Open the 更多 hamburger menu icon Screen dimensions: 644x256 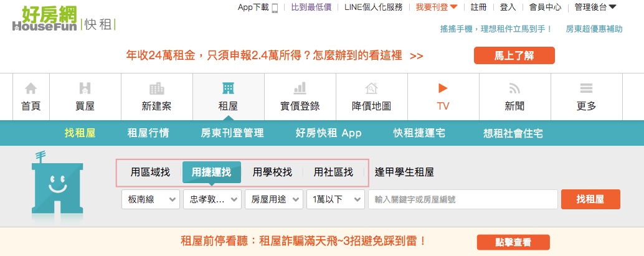586,88
